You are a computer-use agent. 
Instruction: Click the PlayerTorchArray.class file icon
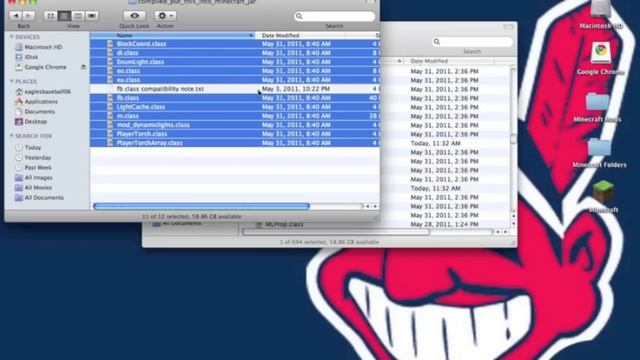pyautogui.click(x=110, y=143)
